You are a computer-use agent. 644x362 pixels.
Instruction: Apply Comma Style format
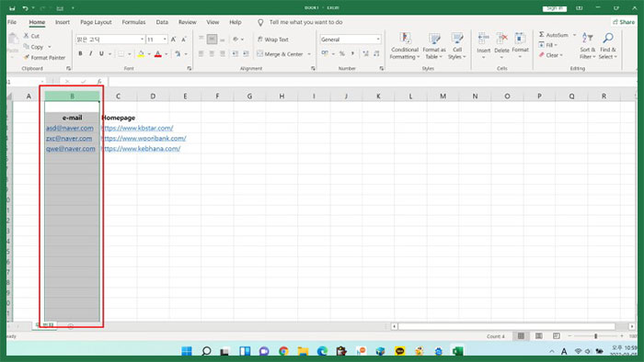pos(352,53)
